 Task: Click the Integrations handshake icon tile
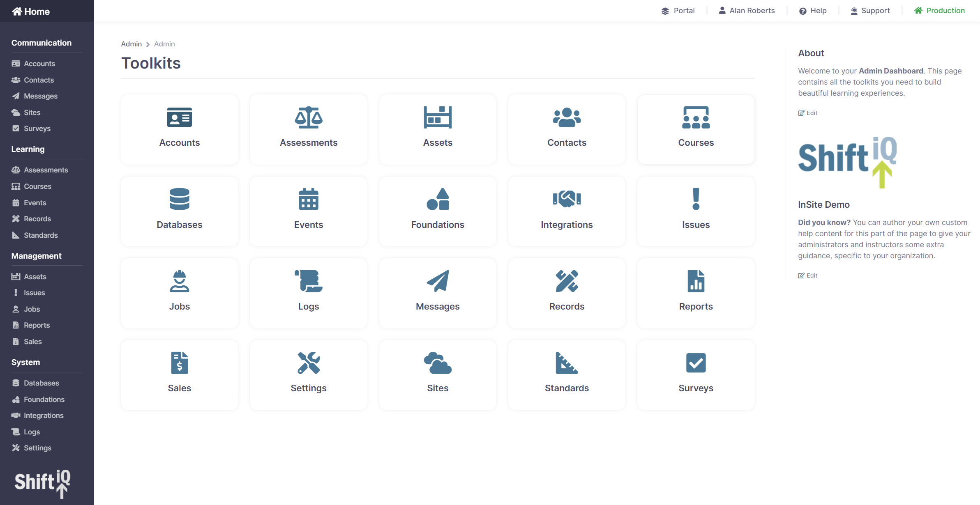(x=567, y=200)
